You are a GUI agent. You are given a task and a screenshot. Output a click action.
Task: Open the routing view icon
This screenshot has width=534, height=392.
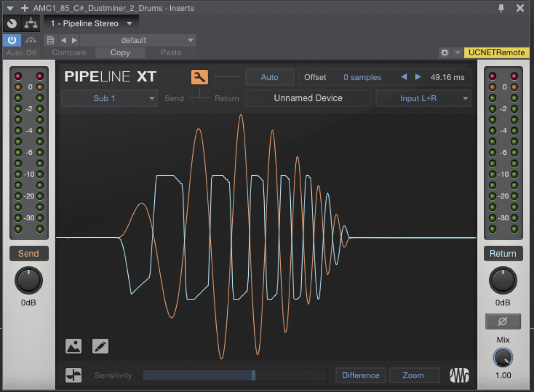(31, 23)
